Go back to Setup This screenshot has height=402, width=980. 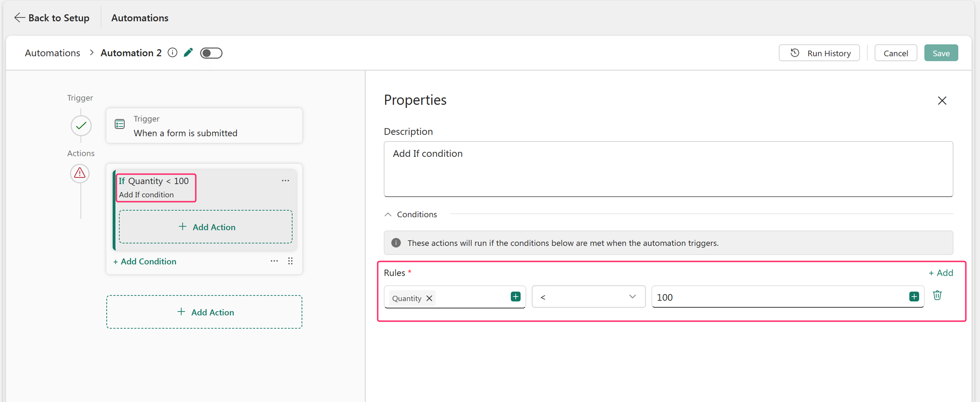click(x=52, y=18)
